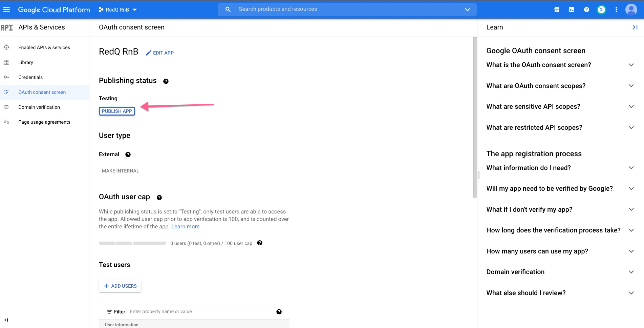Click the Credentials key icon
This screenshot has width=644, height=328.
click(x=6, y=77)
